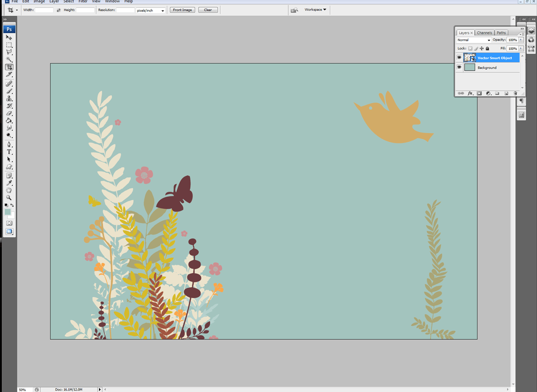537x392 pixels.
Task: Pick the Clone Stamp tool
Action: 9,99
